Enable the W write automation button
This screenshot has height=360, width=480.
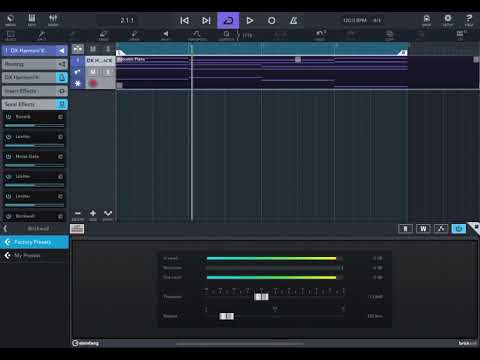423,229
